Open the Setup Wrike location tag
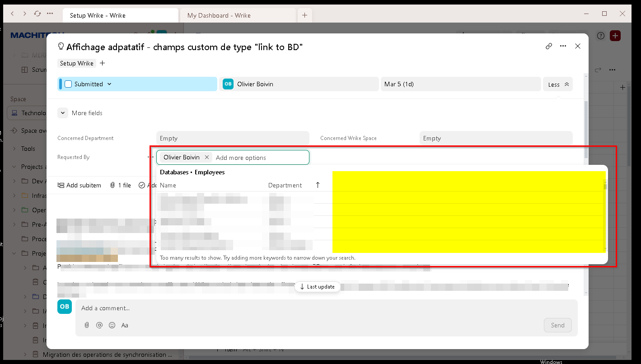Screen dimensions: 641x364 (x=77, y=63)
